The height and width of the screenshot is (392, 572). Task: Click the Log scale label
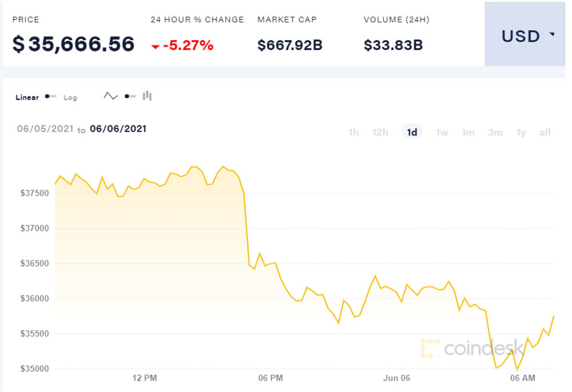(x=70, y=97)
